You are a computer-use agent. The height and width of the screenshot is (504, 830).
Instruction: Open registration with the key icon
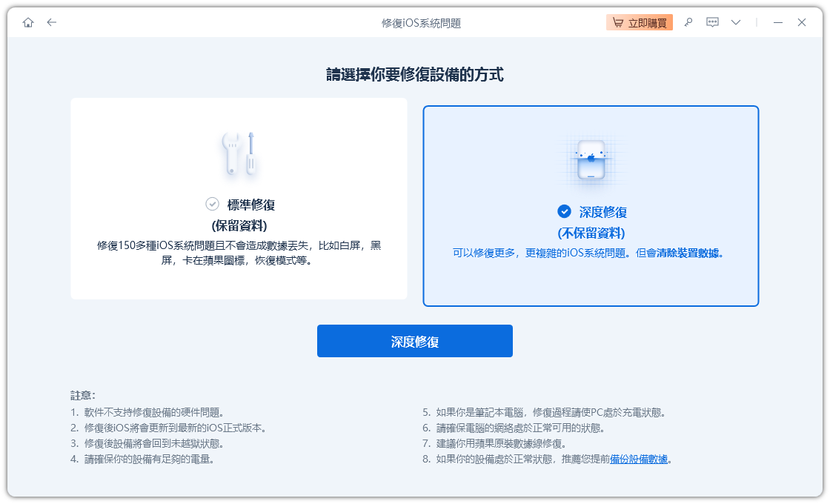point(688,22)
